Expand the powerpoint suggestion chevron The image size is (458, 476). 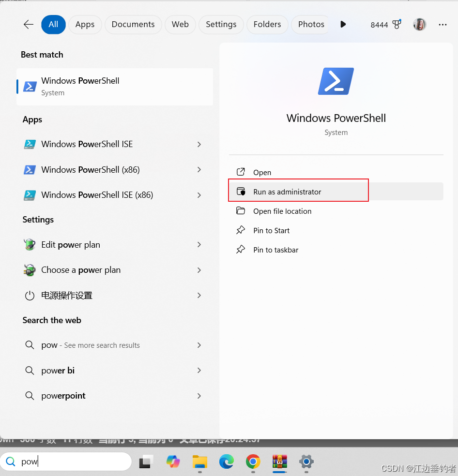(x=199, y=396)
